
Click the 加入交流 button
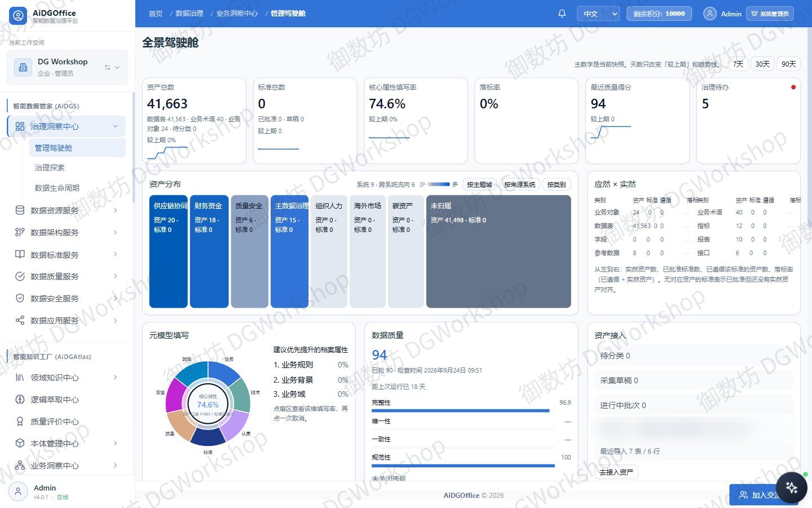coord(764,495)
